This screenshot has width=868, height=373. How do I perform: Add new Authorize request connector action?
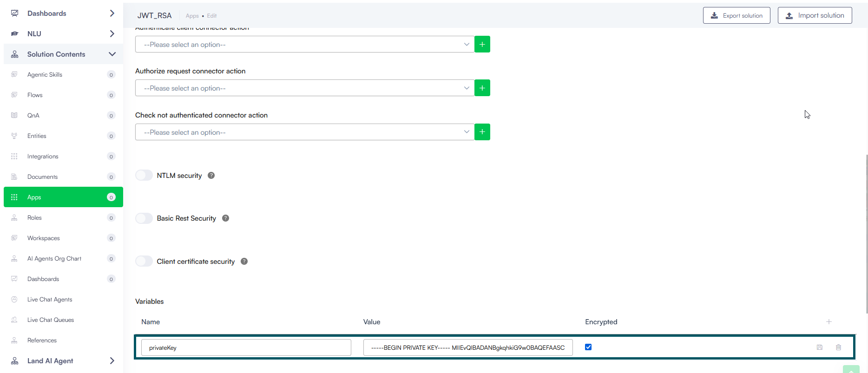[482, 88]
